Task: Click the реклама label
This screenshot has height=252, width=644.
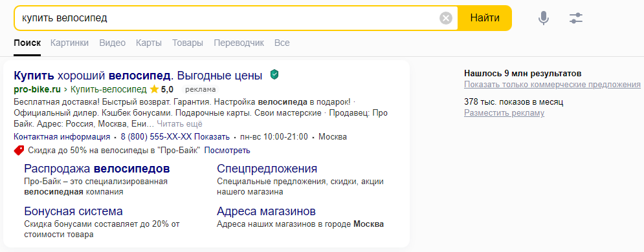Action: [200, 89]
